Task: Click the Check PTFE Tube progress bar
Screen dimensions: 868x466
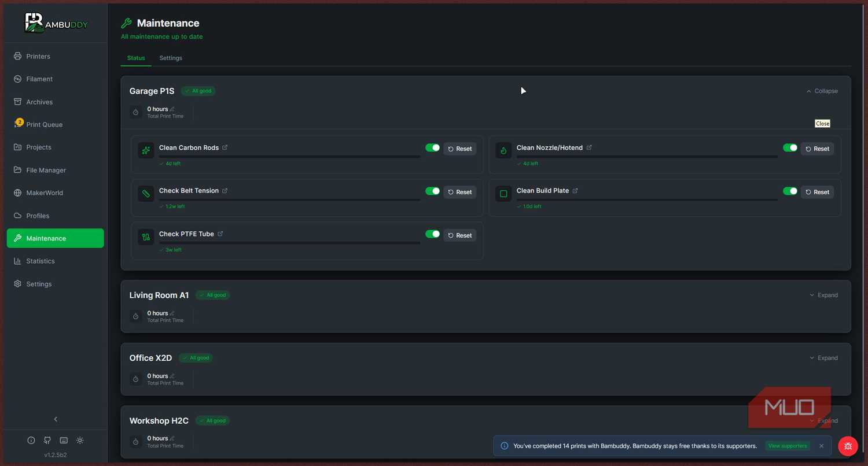Action: pos(289,243)
